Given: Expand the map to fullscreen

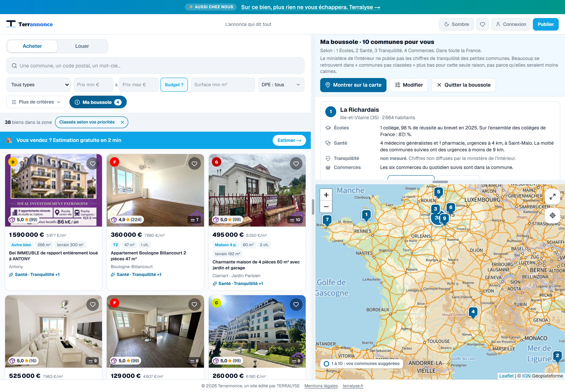Looking at the screenshot, I should 552,197.
